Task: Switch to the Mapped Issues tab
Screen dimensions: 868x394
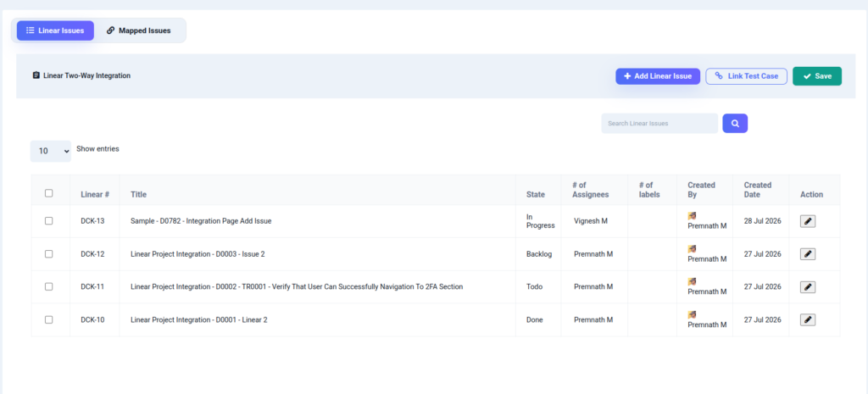Action: click(x=139, y=31)
